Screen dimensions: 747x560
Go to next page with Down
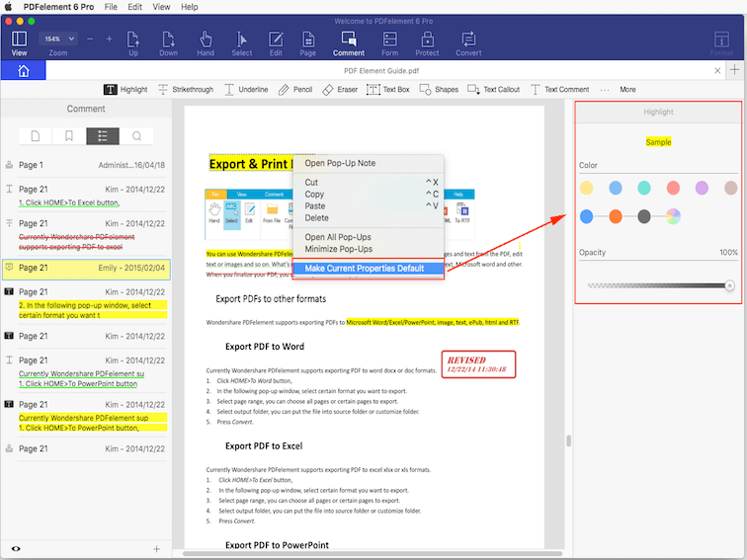coord(168,43)
